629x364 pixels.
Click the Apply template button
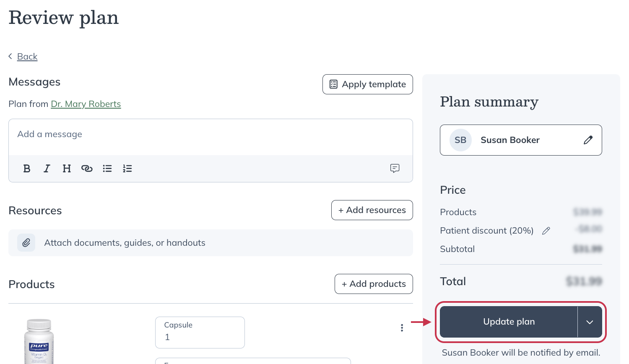[x=367, y=84]
